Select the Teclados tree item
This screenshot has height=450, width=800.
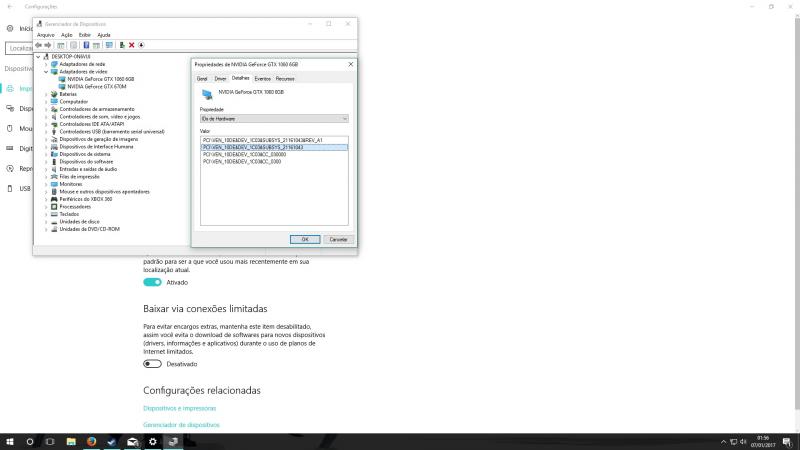pyautogui.click(x=69, y=214)
